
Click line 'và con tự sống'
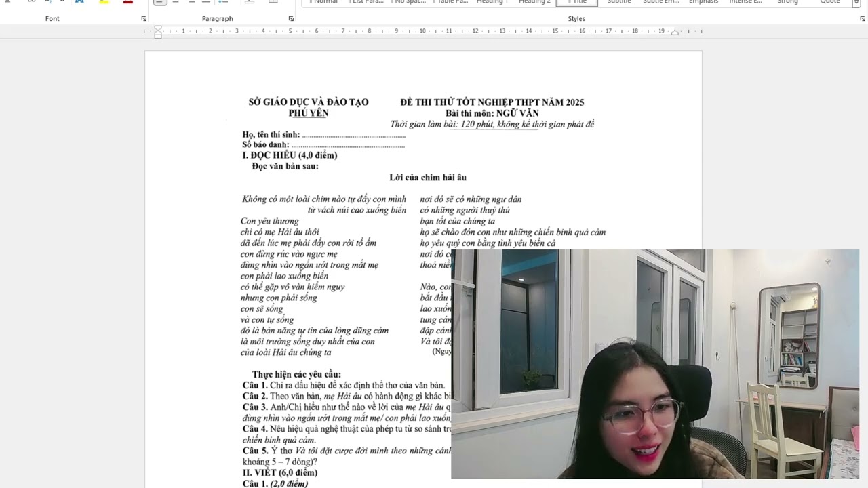coord(267,320)
